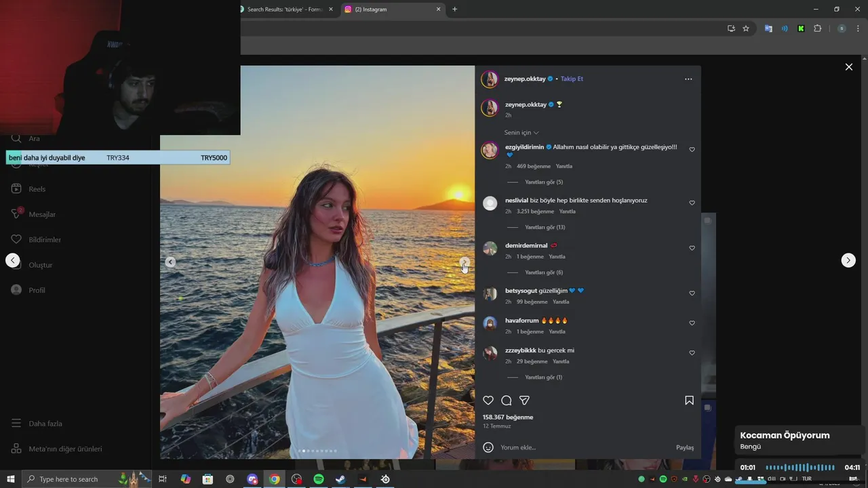Open the green K extension icon
Viewport: 868px width, 488px height.
[801, 28]
